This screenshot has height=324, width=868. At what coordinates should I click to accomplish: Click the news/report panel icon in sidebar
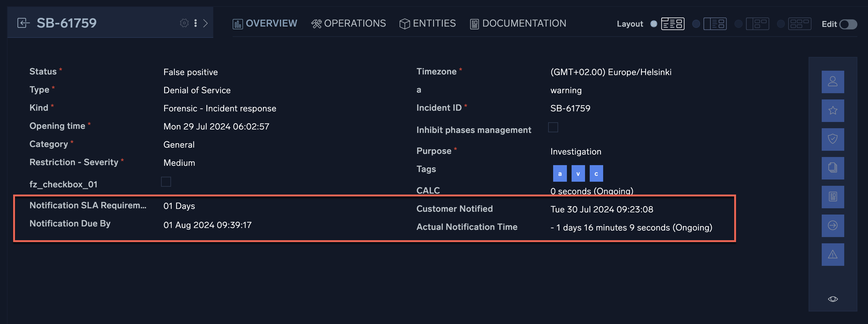[833, 197]
